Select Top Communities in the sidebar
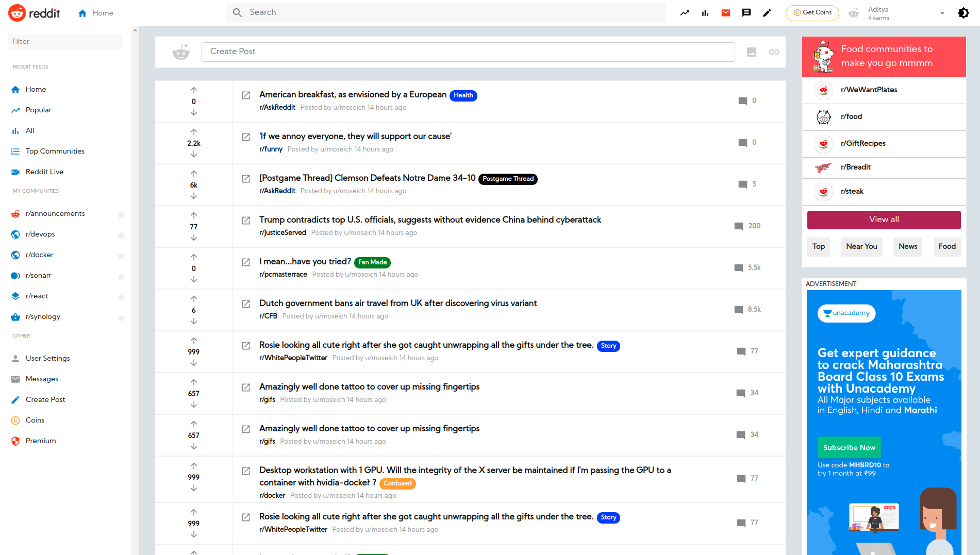This screenshot has width=980, height=555. [x=55, y=151]
